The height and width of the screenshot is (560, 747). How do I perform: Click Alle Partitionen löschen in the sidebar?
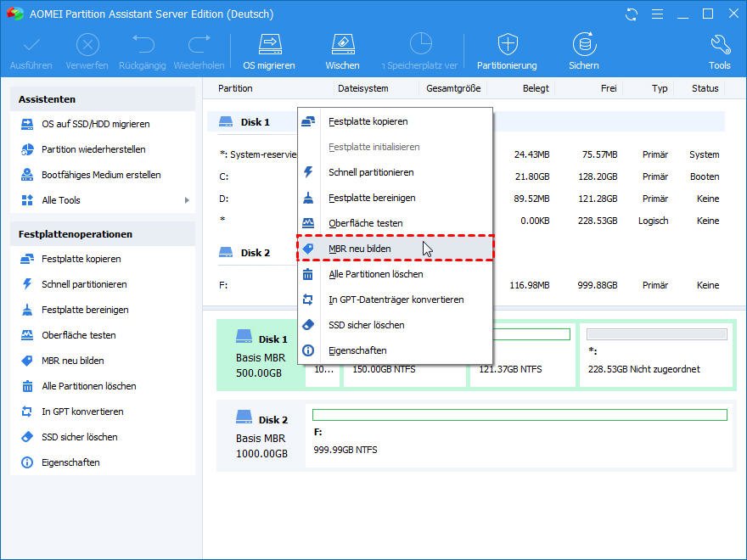point(88,386)
